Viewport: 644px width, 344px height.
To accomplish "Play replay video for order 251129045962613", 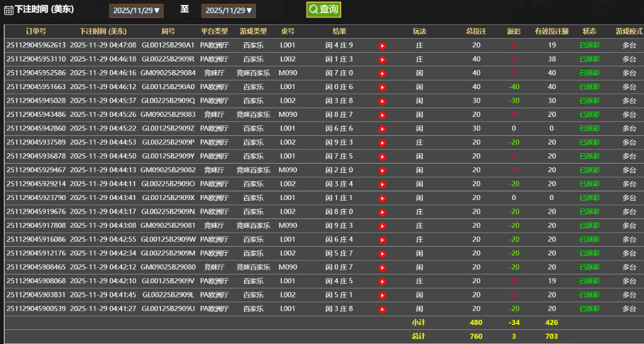I will click(382, 45).
